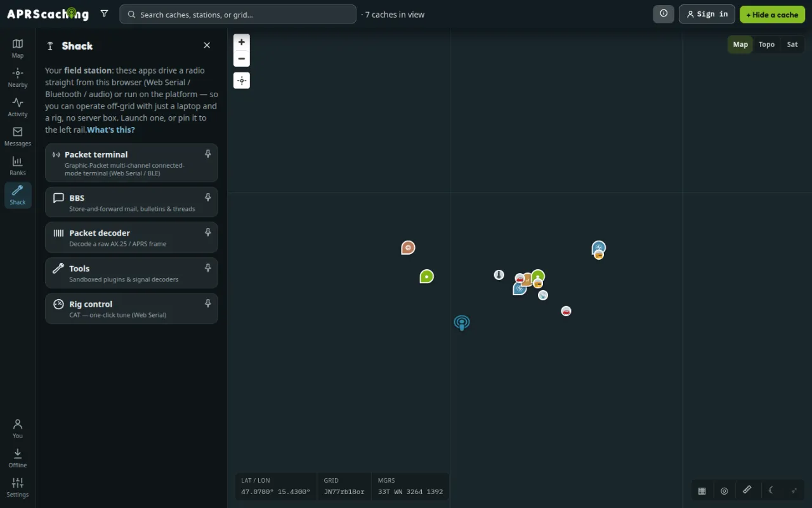Select the Map base layer tab
The image size is (812, 508).
740,44
